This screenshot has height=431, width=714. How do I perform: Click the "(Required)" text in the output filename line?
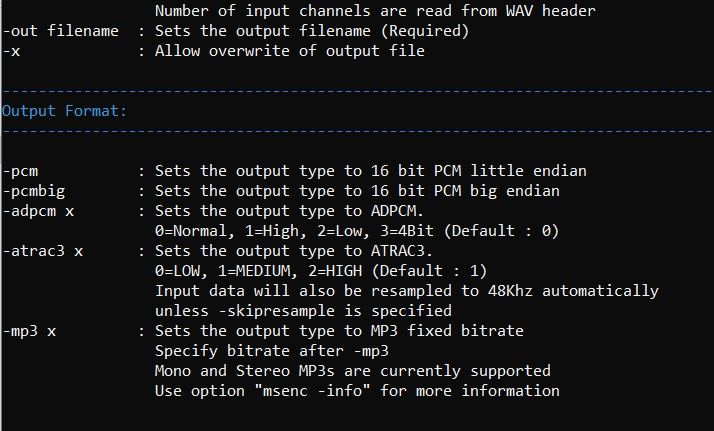click(x=425, y=31)
